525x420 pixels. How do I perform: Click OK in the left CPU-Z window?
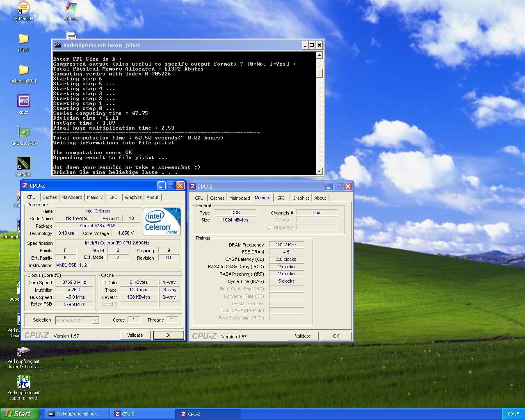168,335
